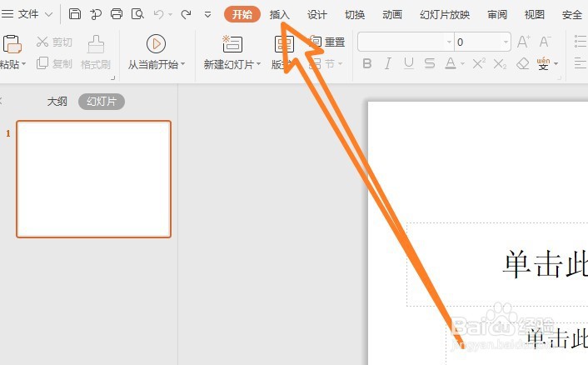Click the title placeholder on the slide
The height and width of the screenshot is (365, 588).
click(497, 264)
